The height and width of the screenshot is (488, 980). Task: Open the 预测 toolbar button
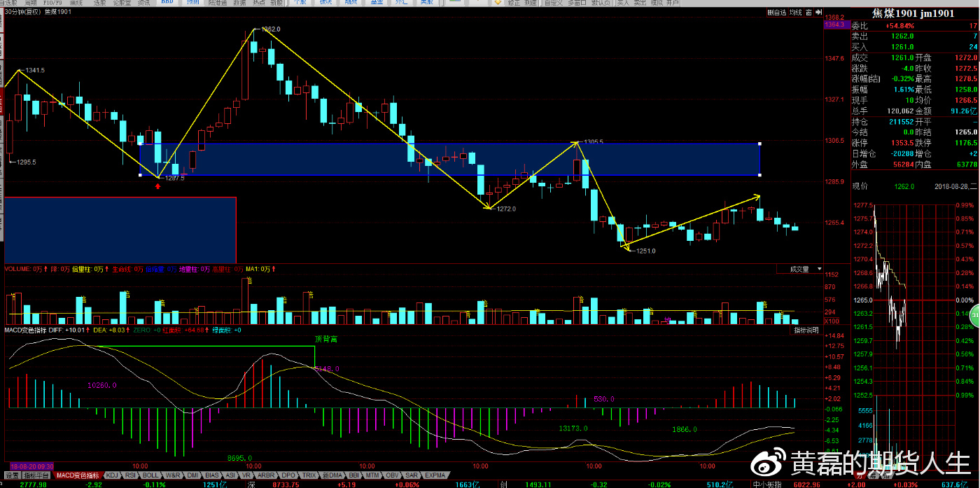pos(192,2)
